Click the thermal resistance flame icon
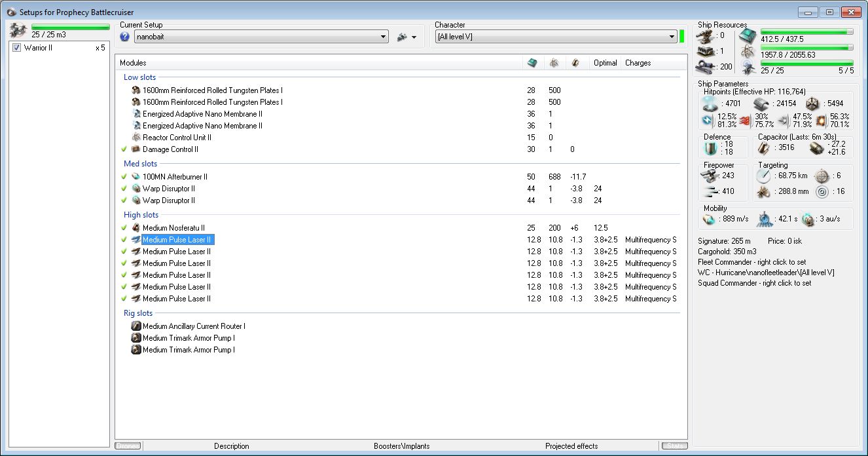Screen dimensions: 868x456 [x=744, y=120]
